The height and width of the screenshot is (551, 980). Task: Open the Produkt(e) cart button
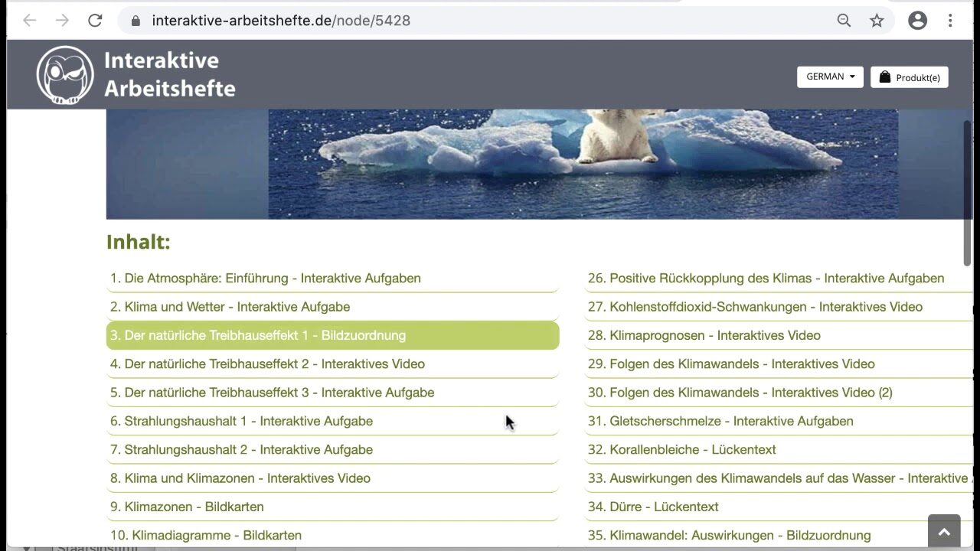click(910, 77)
